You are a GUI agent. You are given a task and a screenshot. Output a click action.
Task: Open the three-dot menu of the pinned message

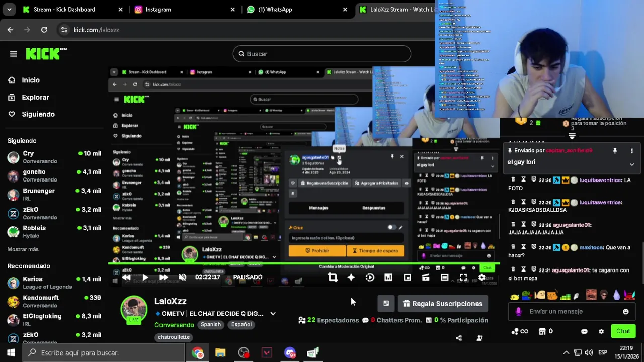[632, 151]
